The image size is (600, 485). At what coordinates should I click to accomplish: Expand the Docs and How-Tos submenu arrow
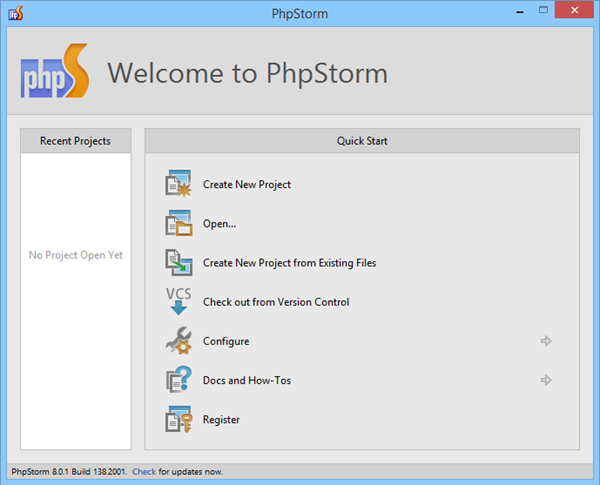pyautogui.click(x=546, y=380)
